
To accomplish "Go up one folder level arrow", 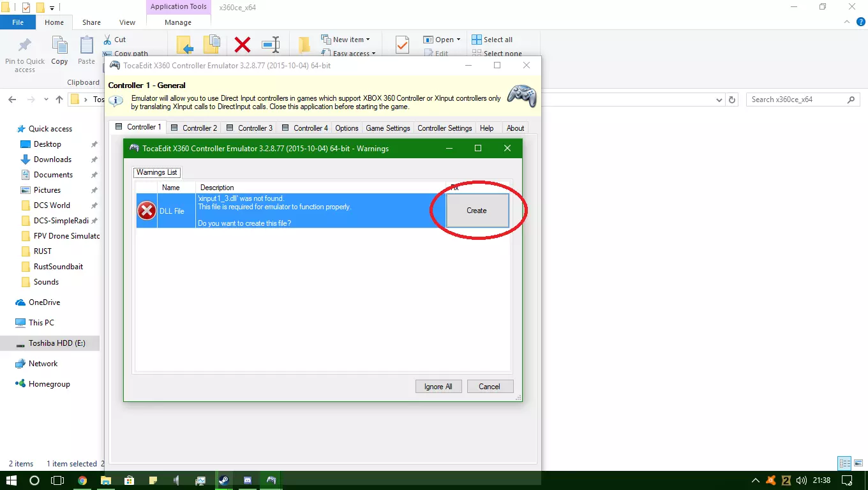I will [59, 100].
